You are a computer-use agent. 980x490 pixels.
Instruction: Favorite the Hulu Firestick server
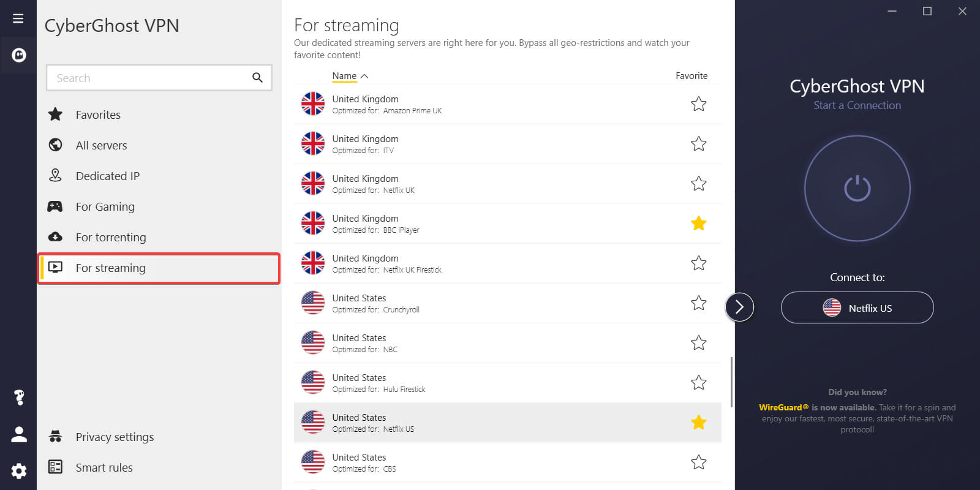pos(698,383)
